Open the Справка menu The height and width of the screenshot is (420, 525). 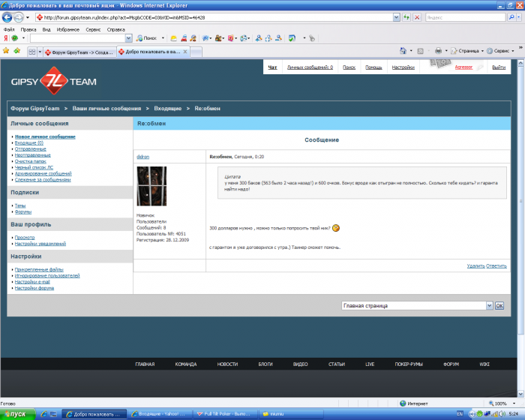coord(115,29)
